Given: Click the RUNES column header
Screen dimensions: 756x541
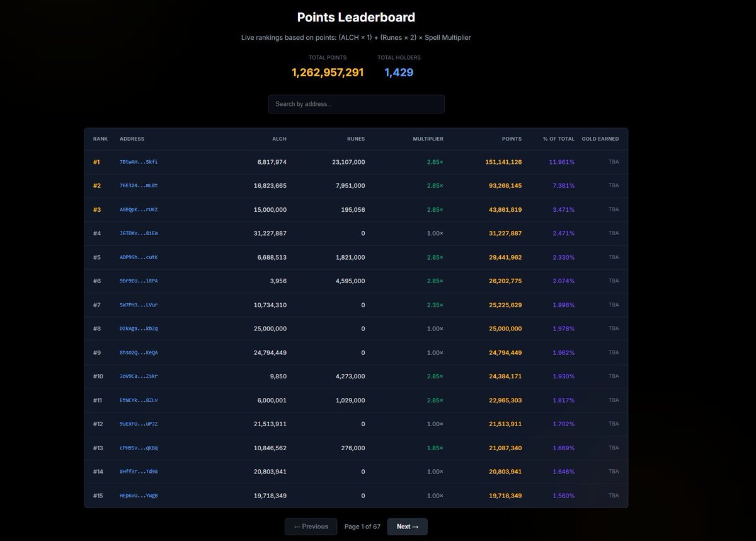Looking at the screenshot, I should coord(356,139).
